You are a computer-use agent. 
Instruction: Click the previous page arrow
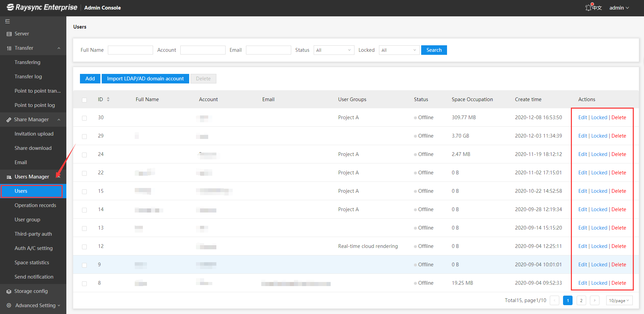pyautogui.click(x=555, y=300)
